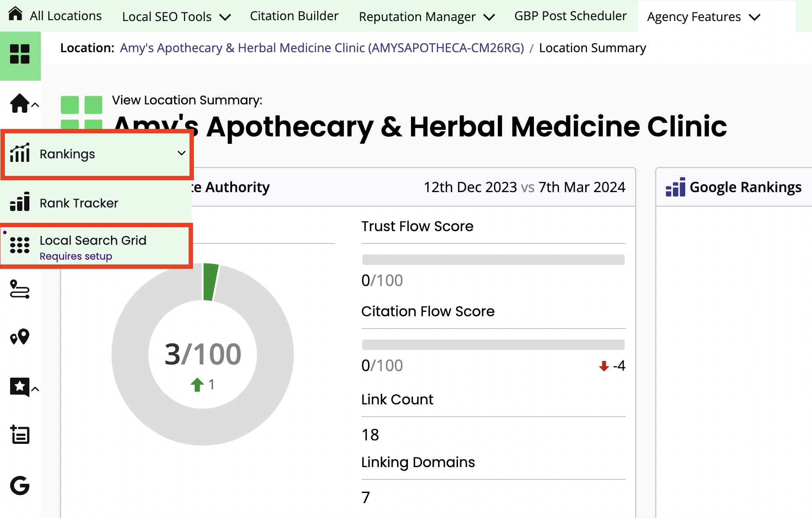
Task: Click the add-list report icon in sidebar
Action: (x=20, y=435)
